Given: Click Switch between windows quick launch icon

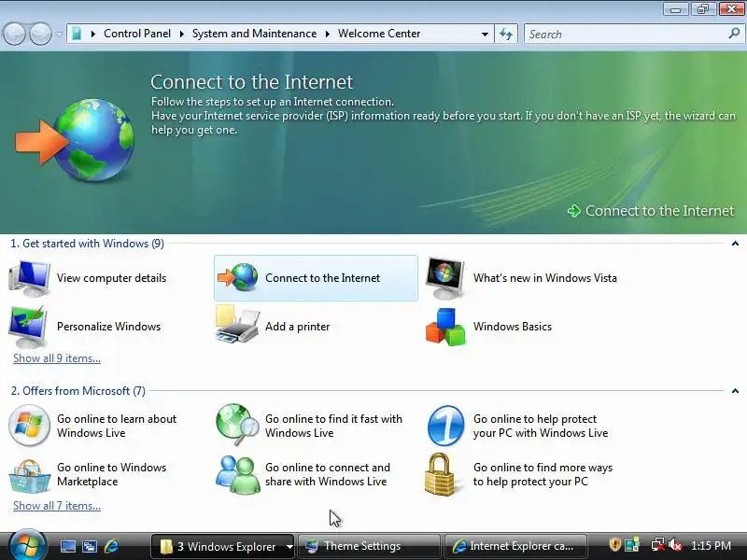Looking at the screenshot, I should tap(89, 546).
